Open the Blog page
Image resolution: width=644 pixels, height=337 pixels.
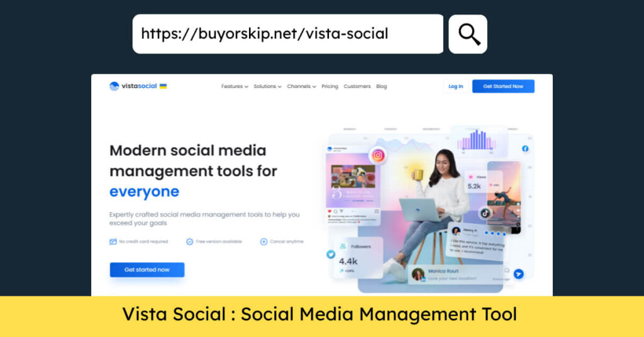point(382,87)
